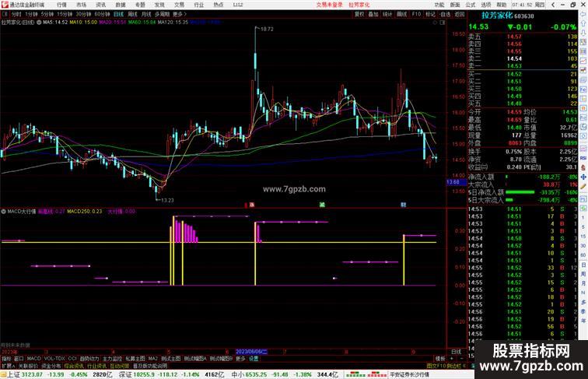Select sidebar 60-minute period icon

coord(583,254)
